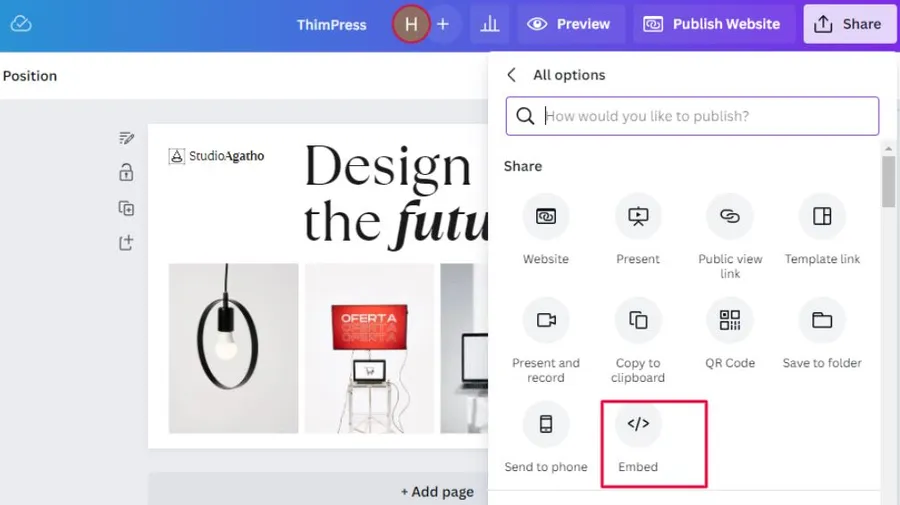This screenshot has height=505, width=900.
Task: Select Save to folder icon
Action: [x=822, y=321]
